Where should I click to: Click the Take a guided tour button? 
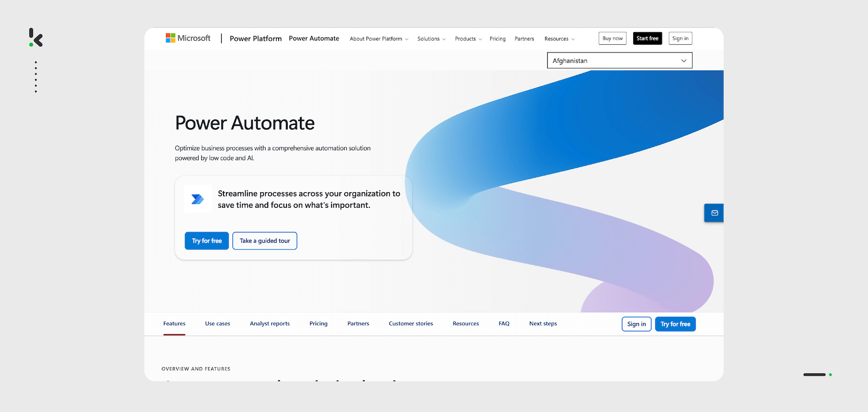point(265,241)
